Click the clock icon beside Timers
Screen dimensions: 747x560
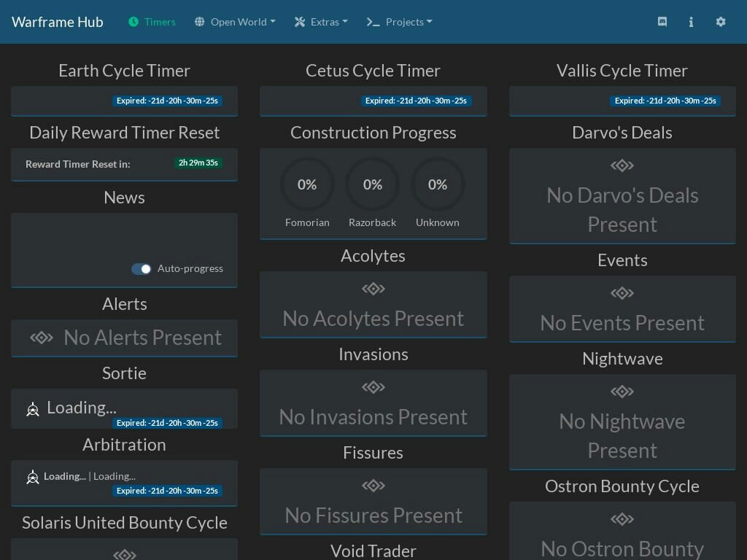coord(133,22)
